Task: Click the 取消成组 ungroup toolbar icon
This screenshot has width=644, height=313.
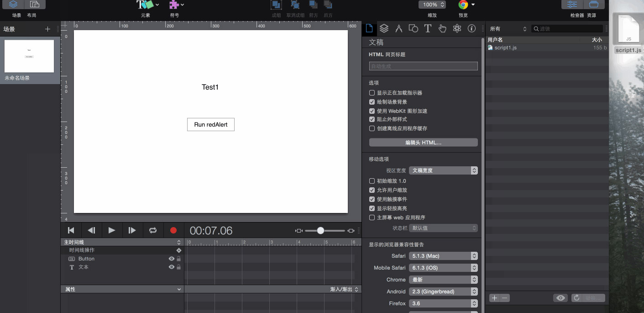Action: [295, 5]
